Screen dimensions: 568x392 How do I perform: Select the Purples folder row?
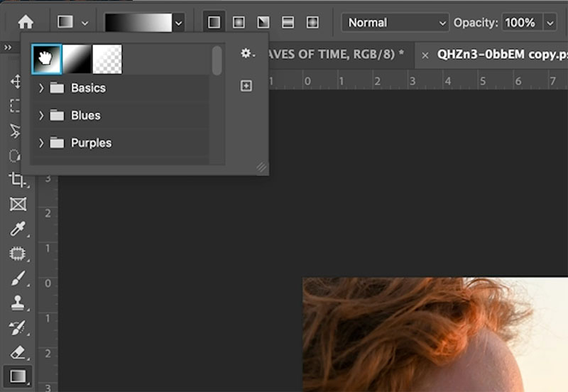pos(121,143)
